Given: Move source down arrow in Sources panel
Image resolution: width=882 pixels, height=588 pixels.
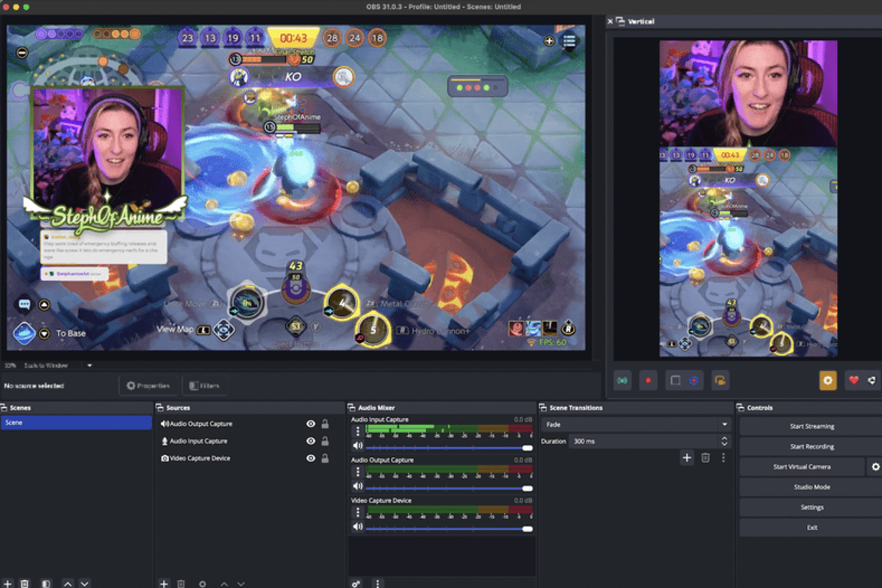Looking at the screenshot, I should coord(241,584).
